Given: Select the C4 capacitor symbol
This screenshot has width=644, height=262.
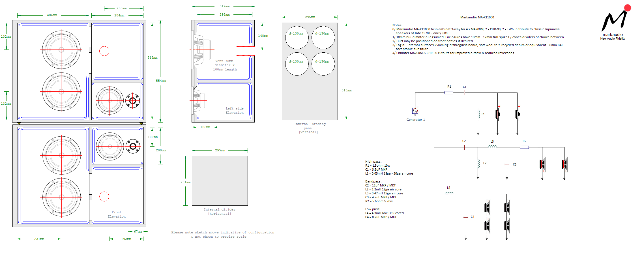Looking at the screenshot, I should 466,217.
